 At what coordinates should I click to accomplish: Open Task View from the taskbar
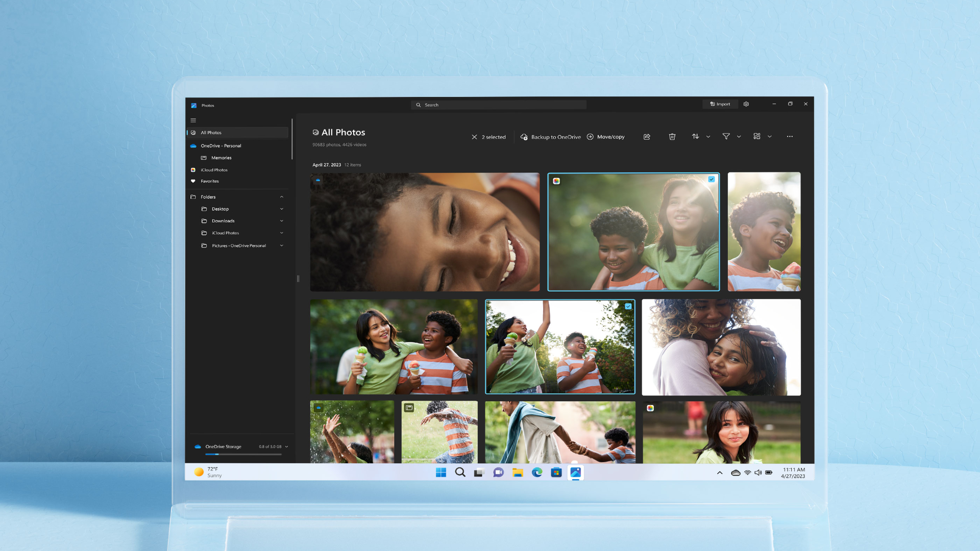479,472
